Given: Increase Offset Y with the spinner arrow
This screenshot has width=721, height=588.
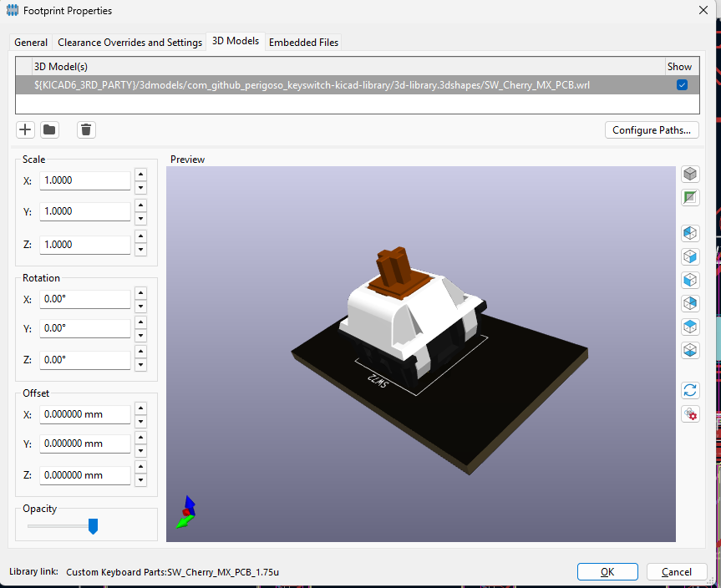Looking at the screenshot, I should click(140, 438).
